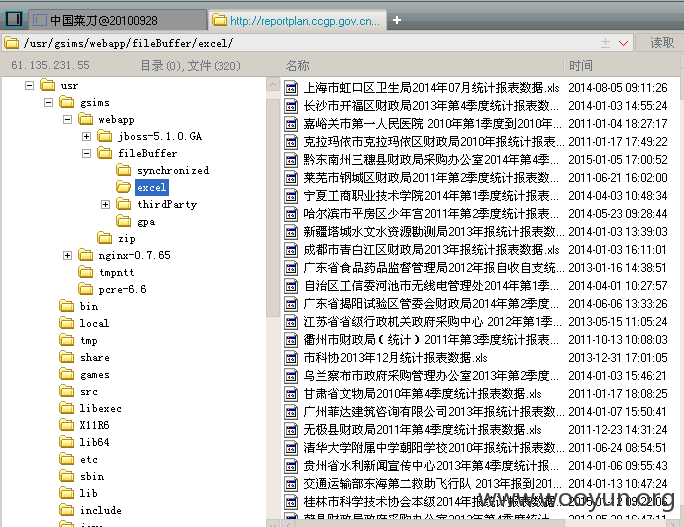Screen dimensions: 684x527
Task: Click the sbin folder icon
Action: click(x=67, y=476)
